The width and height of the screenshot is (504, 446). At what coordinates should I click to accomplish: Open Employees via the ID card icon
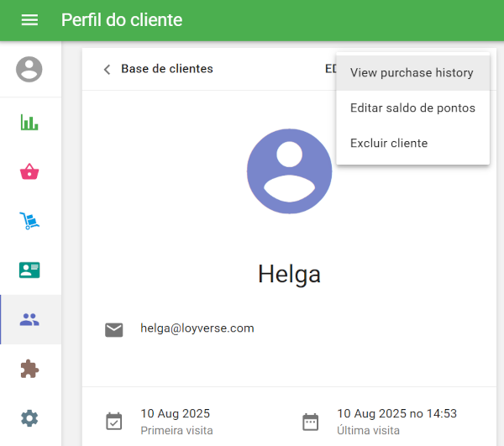[29, 270]
